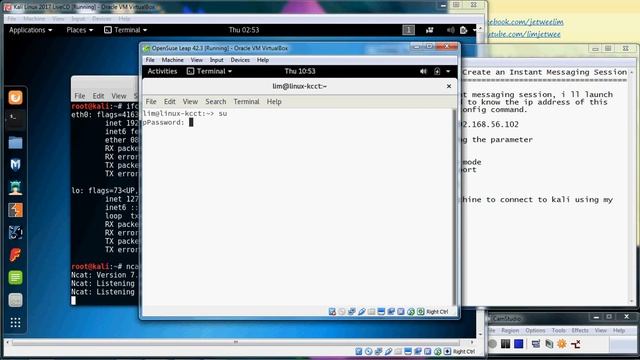The image size is (640, 360).
Task: Click Kali VM horizontal scrollbar right arrow
Action: click(x=472, y=342)
